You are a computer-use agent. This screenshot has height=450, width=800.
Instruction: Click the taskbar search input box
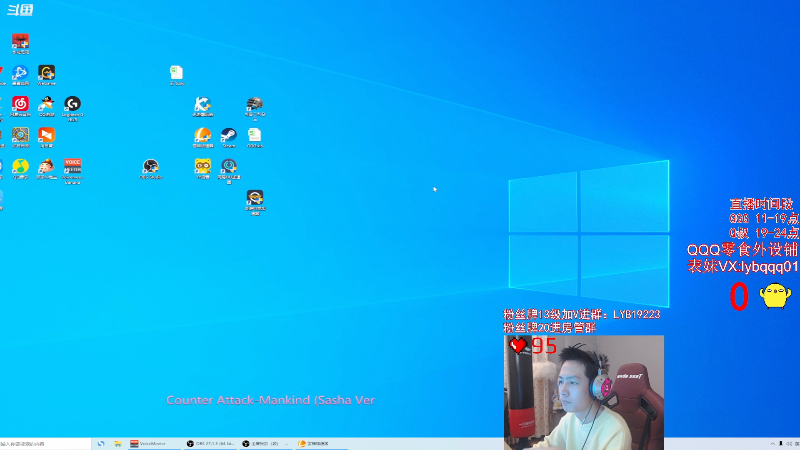coord(45,444)
